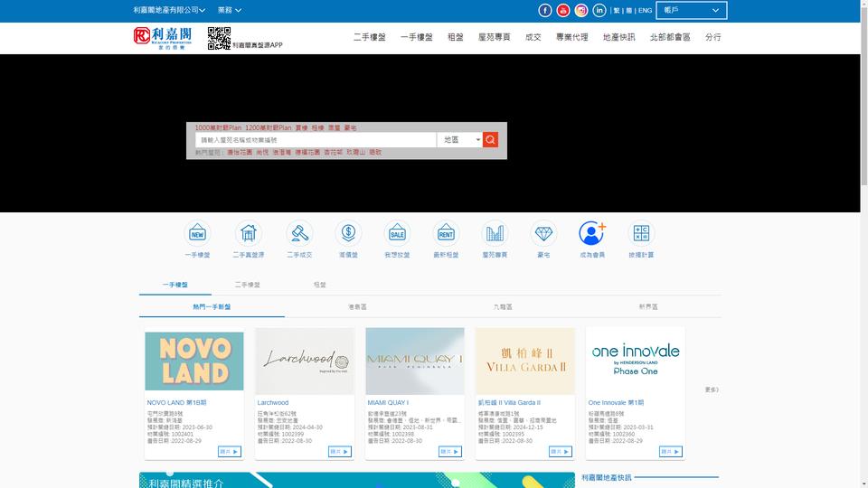
Task: Switch language to 繁
Action: pyautogui.click(x=616, y=11)
